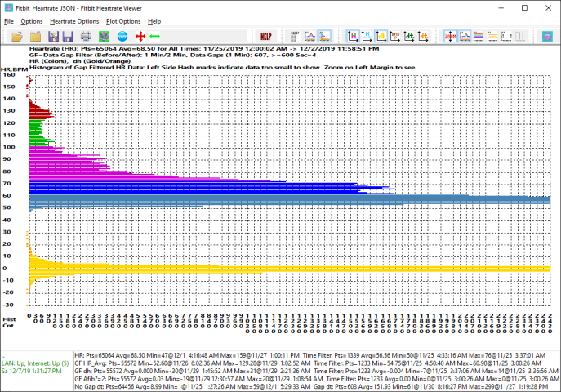The width and height of the screenshot is (561, 392).
Task: Click the globe icon with green background
Action: (104, 37)
